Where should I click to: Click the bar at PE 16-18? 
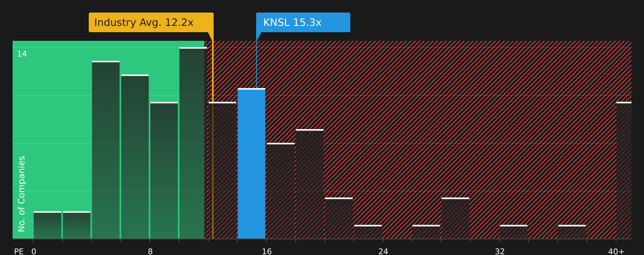[x=280, y=191]
